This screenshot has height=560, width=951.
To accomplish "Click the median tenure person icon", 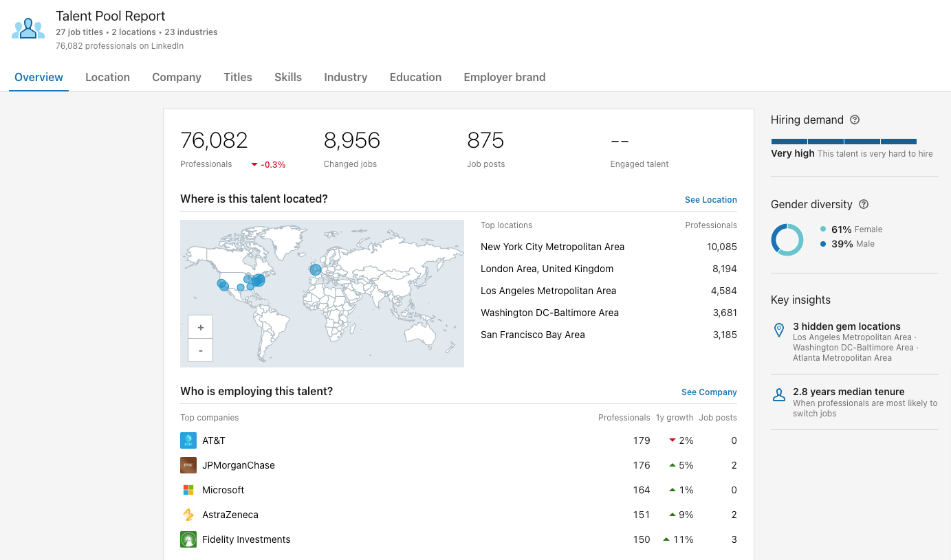I will (779, 395).
